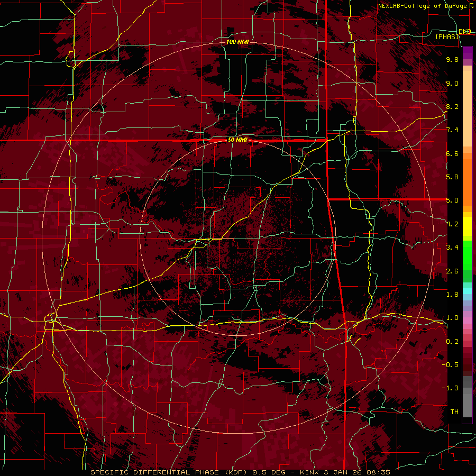Pick the cyan segment of the color bar
The height and width of the screenshot is (476, 476).
[x=467, y=291]
